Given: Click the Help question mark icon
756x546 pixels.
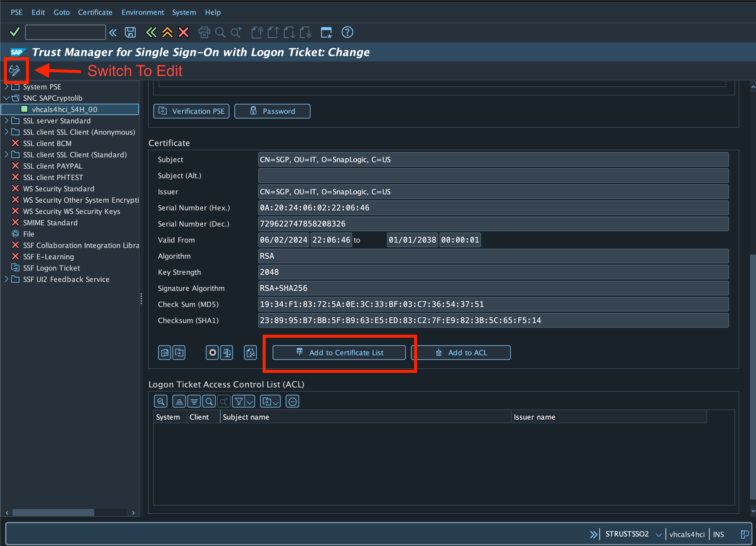Looking at the screenshot, I should click(x=347, y=32).
